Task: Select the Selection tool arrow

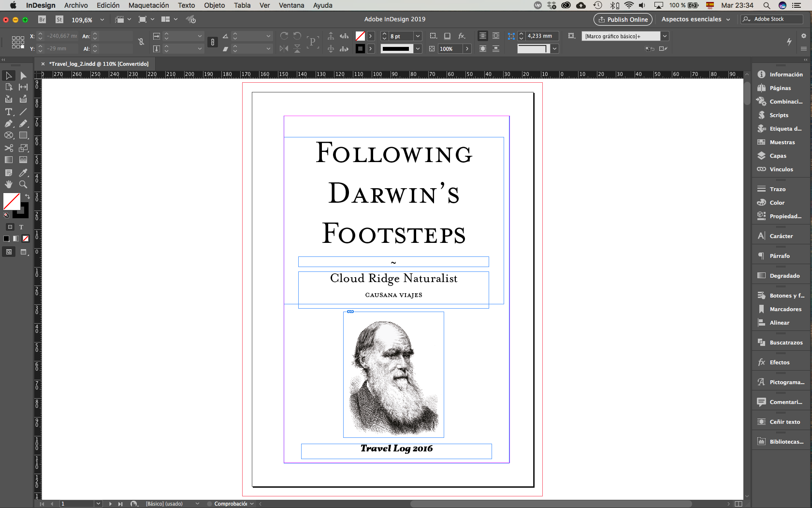Action: [x=9, y=75]
